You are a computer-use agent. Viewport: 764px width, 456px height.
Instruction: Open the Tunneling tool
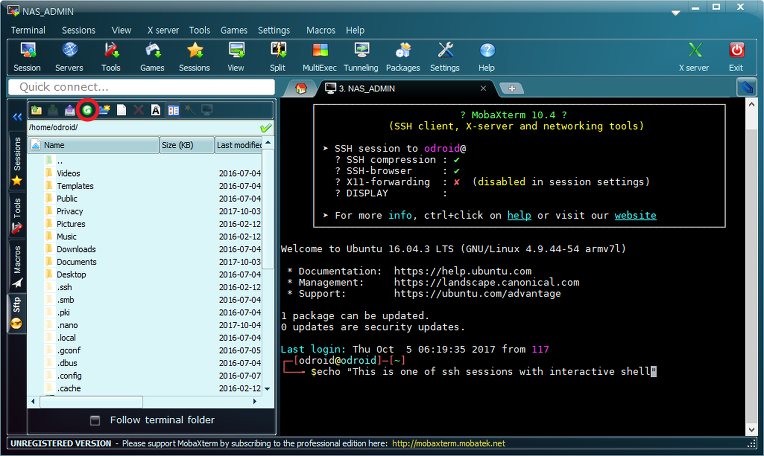361,57
